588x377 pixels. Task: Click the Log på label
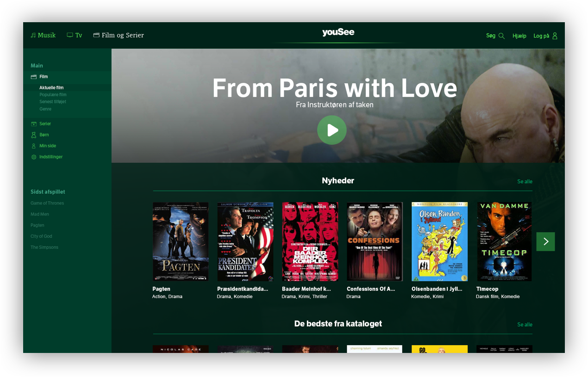[541, 36]
